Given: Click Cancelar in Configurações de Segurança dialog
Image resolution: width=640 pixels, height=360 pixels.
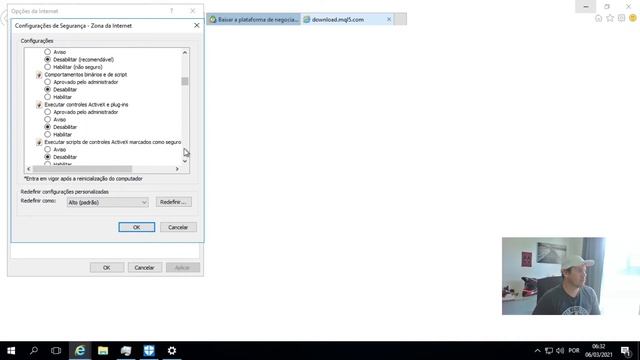Looking at the screenshot, I should [x=178, y=227].
